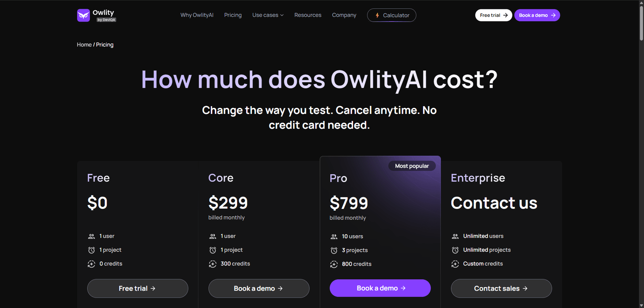The width and height of the screenshot is (644, 308).
Task: Click the users icon beside Unlimited users
Action: coord(455,236)
